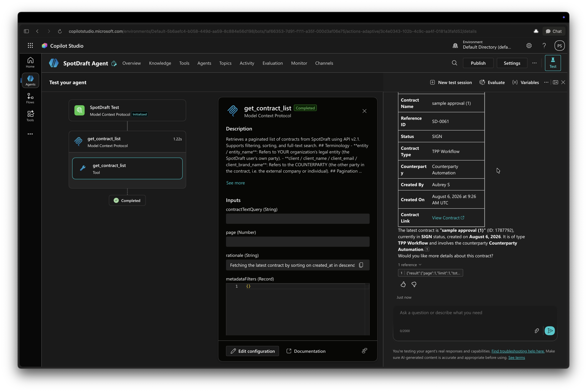This screenshot has width=587, height=392.
Task: Switch to the Knowledge tab
Action: 160,63
